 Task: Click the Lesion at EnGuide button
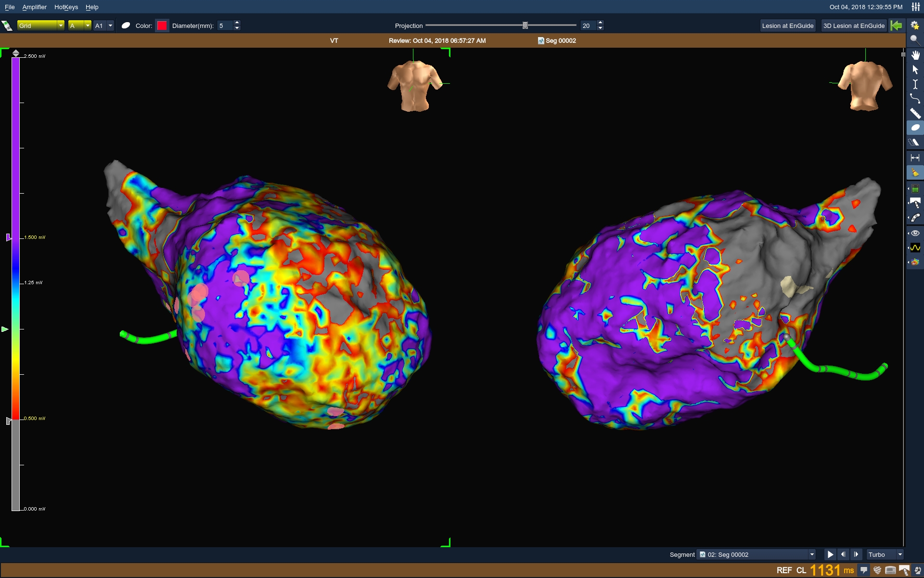point(787,26)
